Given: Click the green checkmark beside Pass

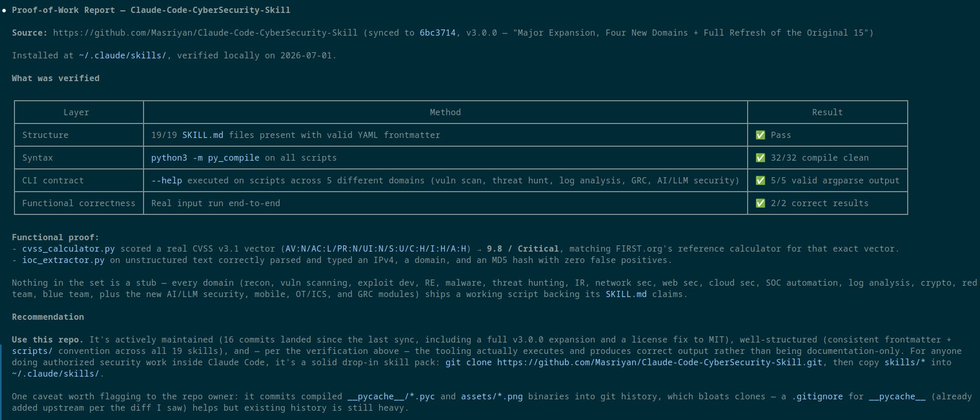Looking at the screenshot, I should [760, 135].
